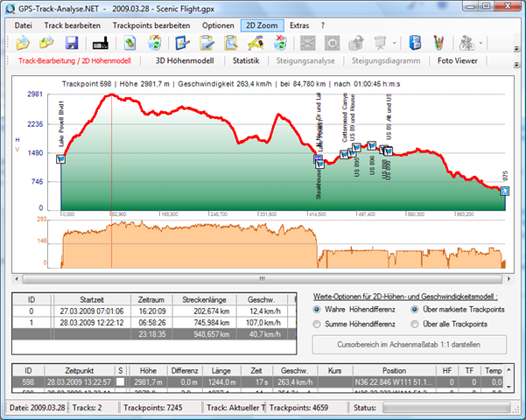Image resolution: width=526 pixels, height=420 pixels.
Task: Switch to the 3D Höhenmodell tab
Action: [x=186, y=62]
